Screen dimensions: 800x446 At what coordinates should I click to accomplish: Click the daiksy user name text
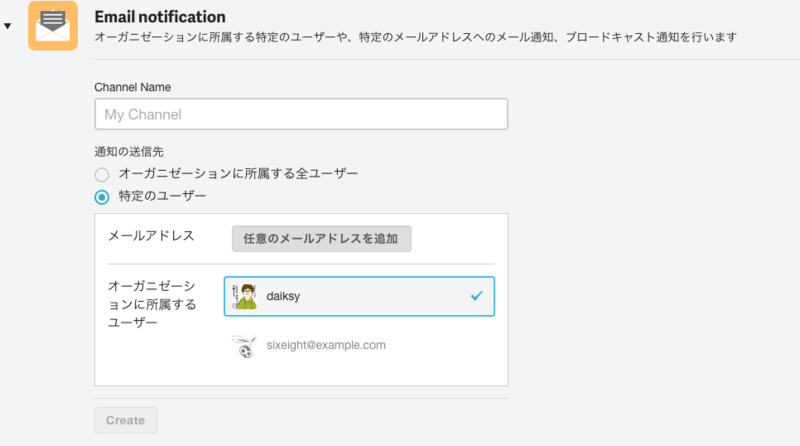(x=284, y=296)
